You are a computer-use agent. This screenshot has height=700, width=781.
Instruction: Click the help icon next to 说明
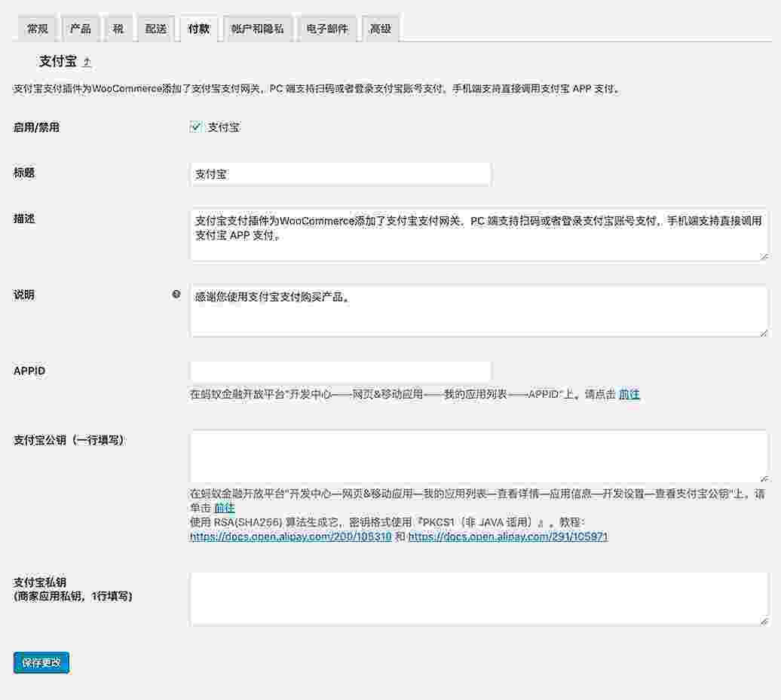click(176, 294)
